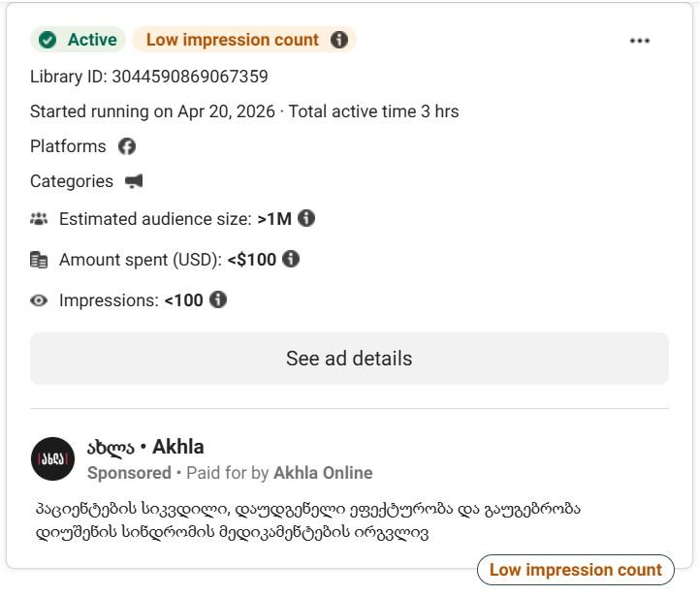This screenshot has width=700, height=596.
Task: Click the bottom Low impression count pill
Action: (x=575, y=570)
